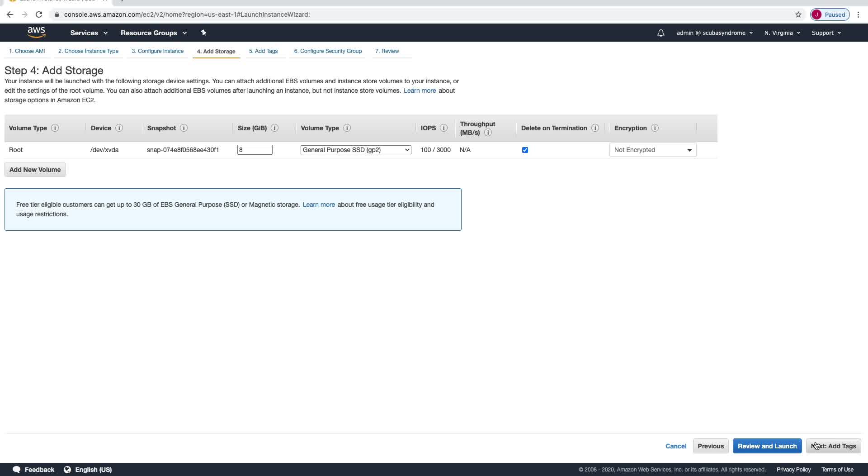
Task: Click the language globe icon
Action: pyautogui.click(x=67, y=470)
